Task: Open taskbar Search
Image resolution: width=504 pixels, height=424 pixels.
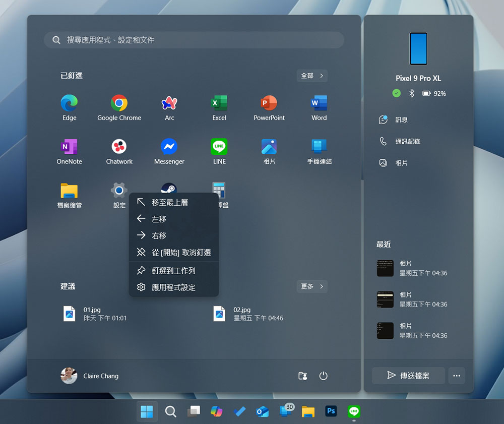Action: point(170,411)
